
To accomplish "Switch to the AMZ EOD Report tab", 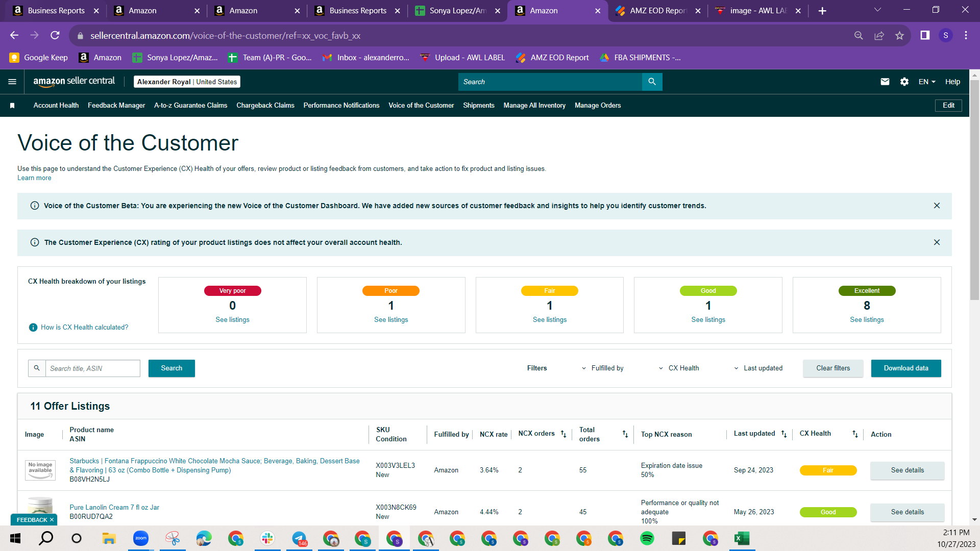I will (658, 11).
